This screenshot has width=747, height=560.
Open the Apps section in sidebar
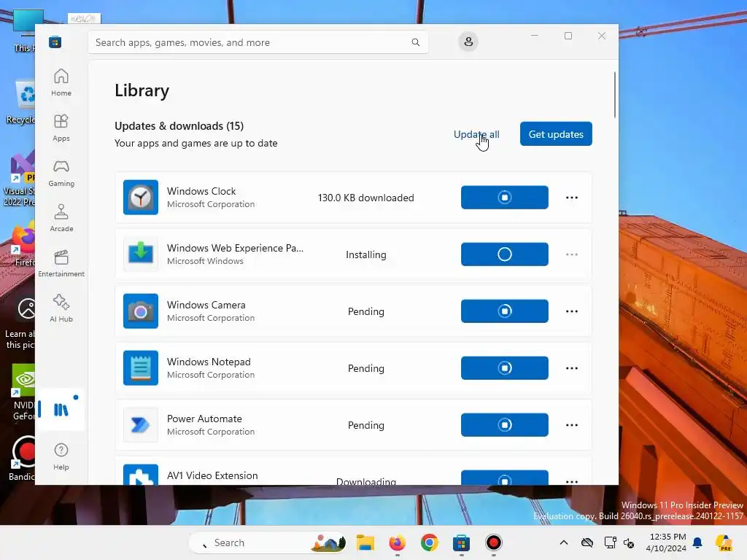(x=61, y=128)
